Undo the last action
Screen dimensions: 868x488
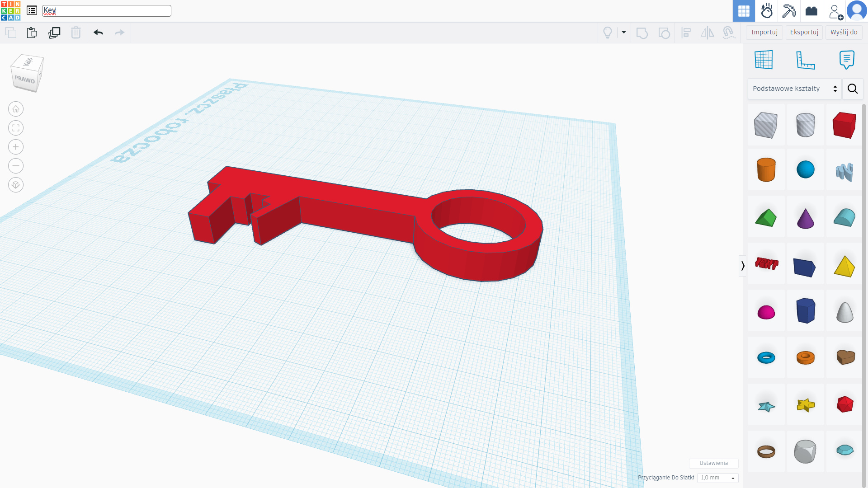[98, 33]
